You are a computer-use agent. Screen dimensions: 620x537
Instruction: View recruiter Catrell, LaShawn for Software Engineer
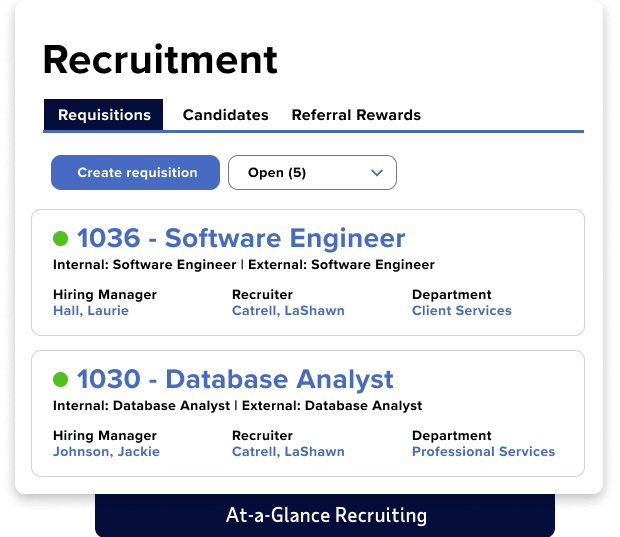click(288, 311)
